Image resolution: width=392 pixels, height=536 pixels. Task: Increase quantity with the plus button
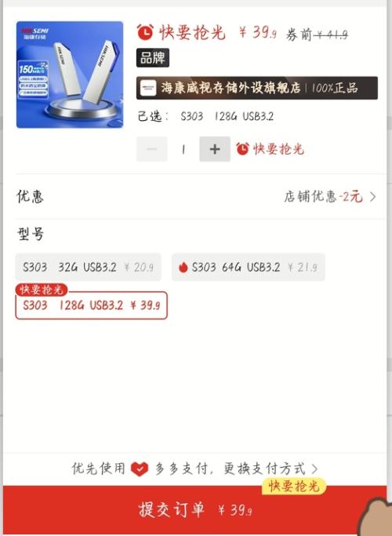tap(215, 149)
